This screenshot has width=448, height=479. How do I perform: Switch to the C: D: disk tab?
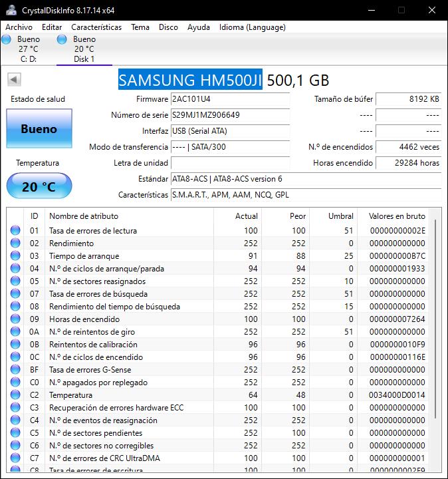[x=29, y=49]
